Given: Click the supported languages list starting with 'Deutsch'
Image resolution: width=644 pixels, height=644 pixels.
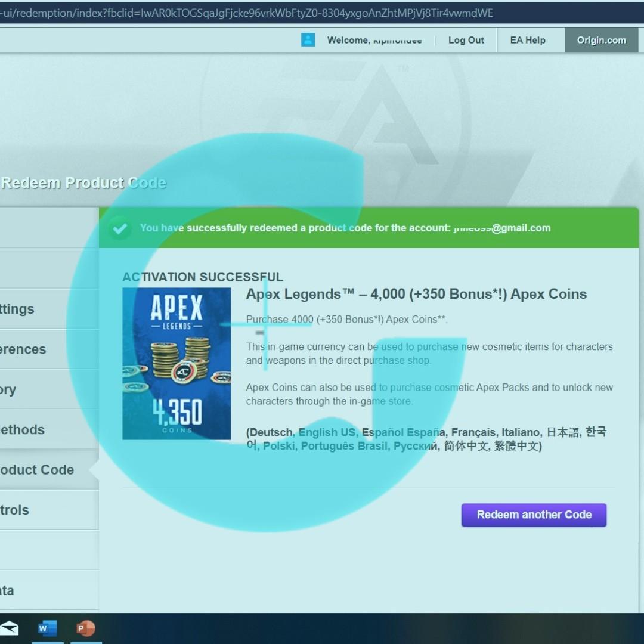Looking at the screenshot, I should pos(426,439).
